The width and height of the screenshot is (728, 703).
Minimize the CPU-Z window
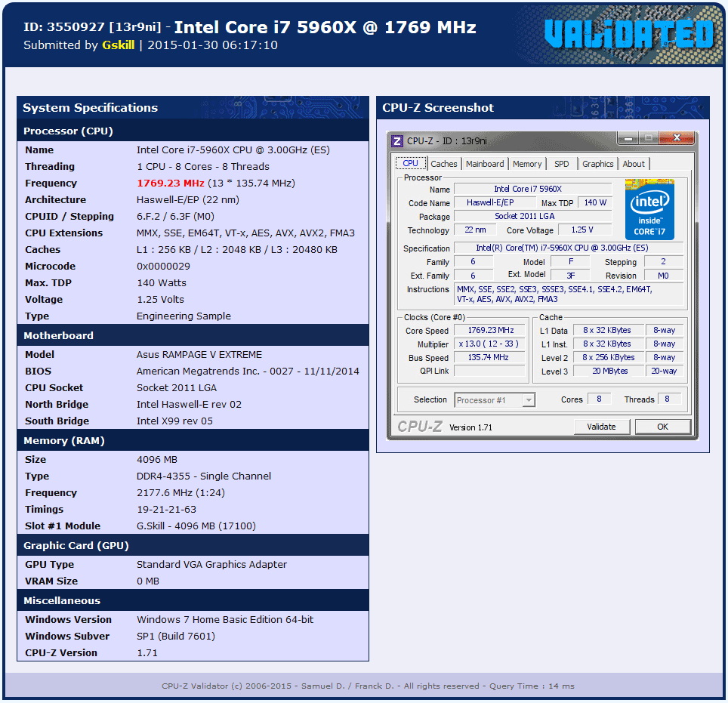click(628, 138)
